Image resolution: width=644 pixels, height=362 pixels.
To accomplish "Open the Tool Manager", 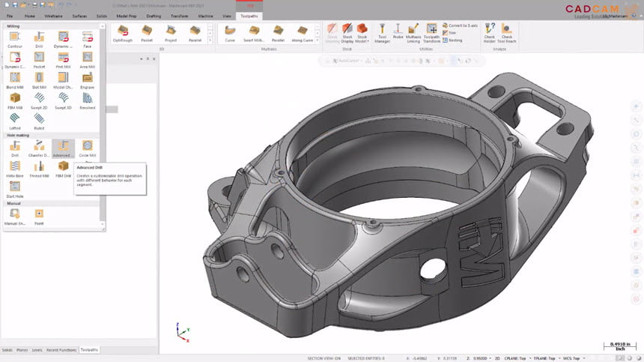I will (382, 33).
